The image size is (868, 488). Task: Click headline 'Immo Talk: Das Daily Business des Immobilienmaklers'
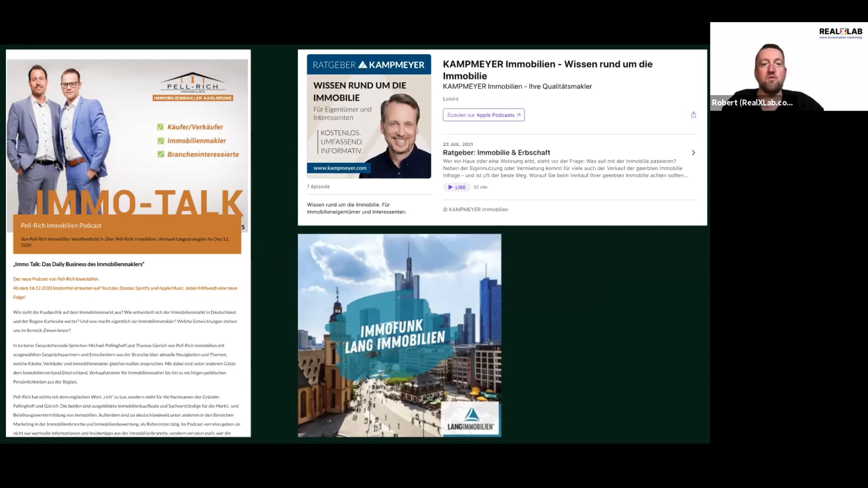coord(79,264)
